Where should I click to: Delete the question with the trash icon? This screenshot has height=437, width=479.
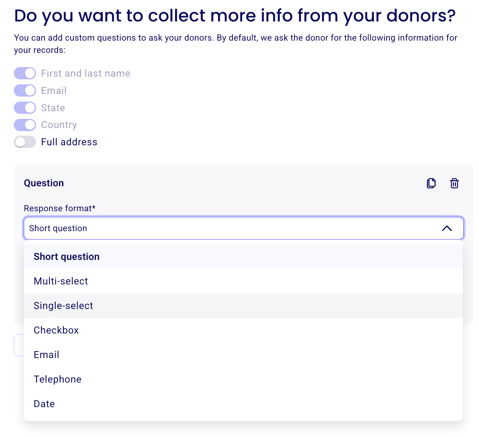point(454,183)
